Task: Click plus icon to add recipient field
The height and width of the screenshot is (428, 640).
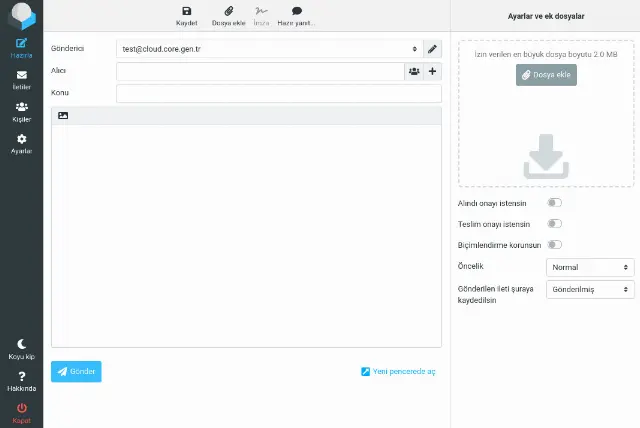Action: click(432, 71)
